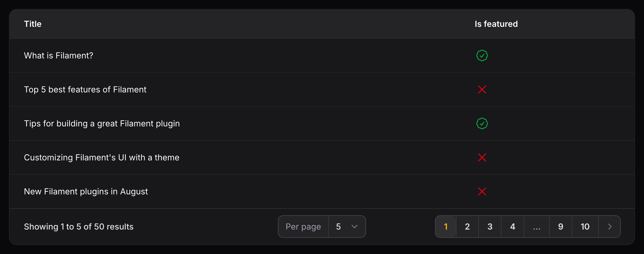Toggle featured status for New Filament plugins in August
This screenshot has width=644, height=254.
[x=482, y=191]
